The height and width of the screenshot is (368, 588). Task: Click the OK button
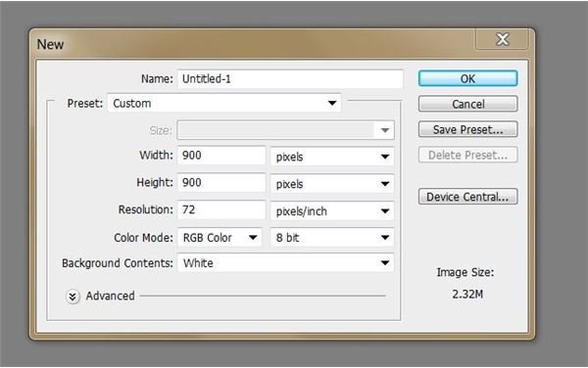(x=468, y=78)
